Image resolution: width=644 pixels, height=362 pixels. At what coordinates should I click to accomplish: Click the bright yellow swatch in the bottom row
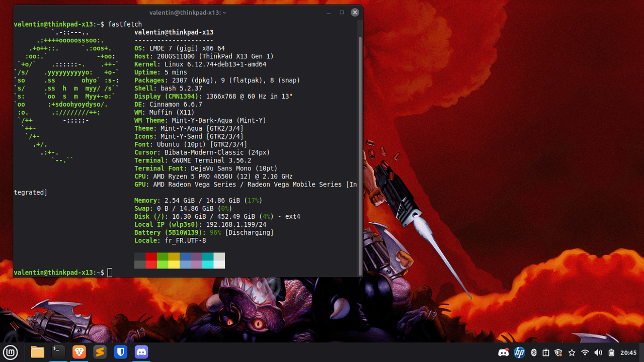point(174,264)
